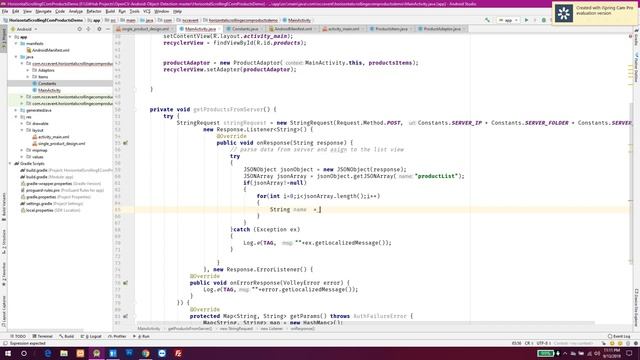
Task: Select settings.gradle file in tree
Action: 39,203
